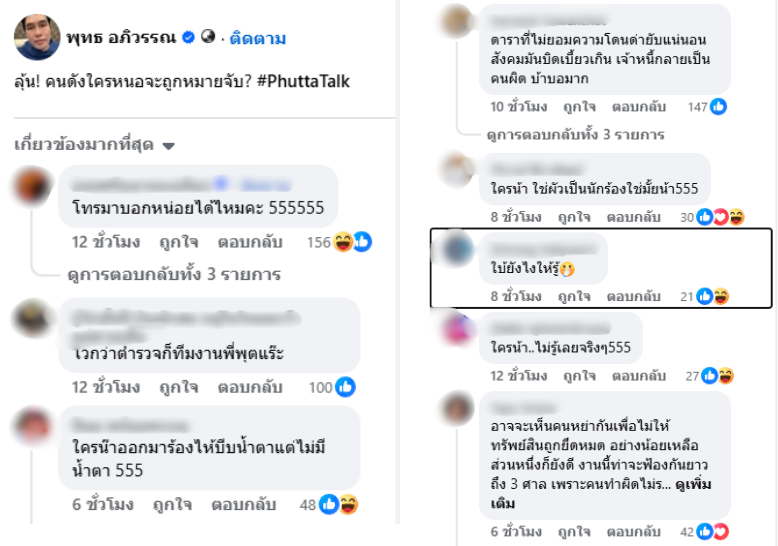Click 'ตอบกลับ' under the 'เวกว่าตำรวจ' comment

[250, 387]
